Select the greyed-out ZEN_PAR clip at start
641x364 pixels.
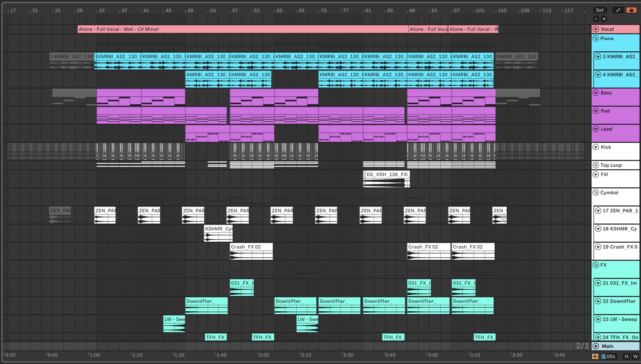(x=60, y=215)
